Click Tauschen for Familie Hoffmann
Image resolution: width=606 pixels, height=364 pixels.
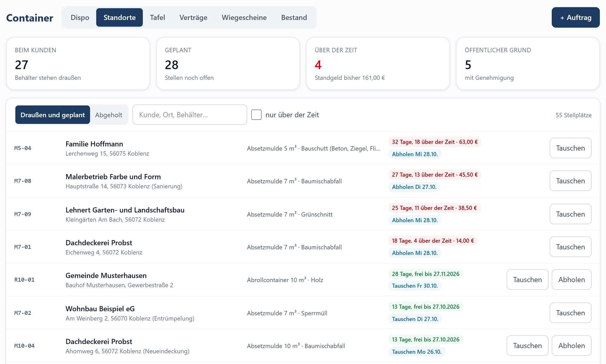[570, 148]
